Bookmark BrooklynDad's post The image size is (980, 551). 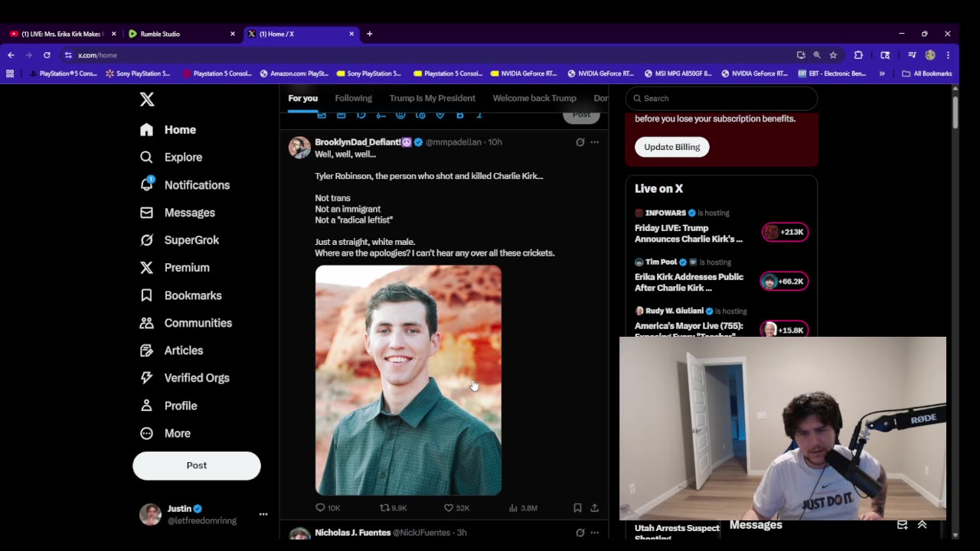click(x=577, y=507)
